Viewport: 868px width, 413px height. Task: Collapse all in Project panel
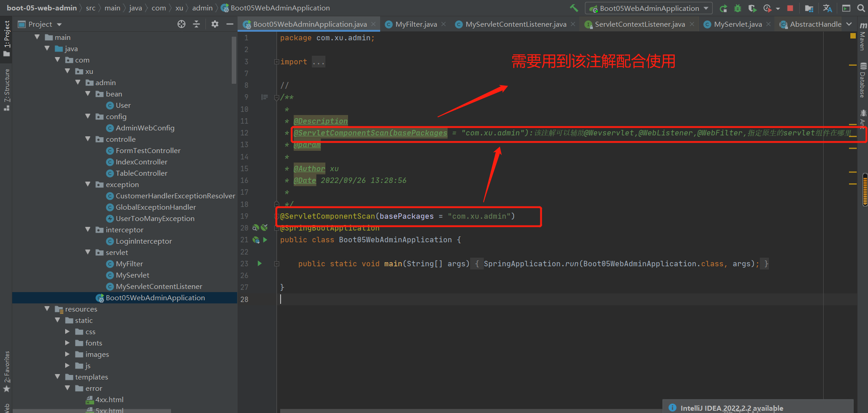point(196,24)
